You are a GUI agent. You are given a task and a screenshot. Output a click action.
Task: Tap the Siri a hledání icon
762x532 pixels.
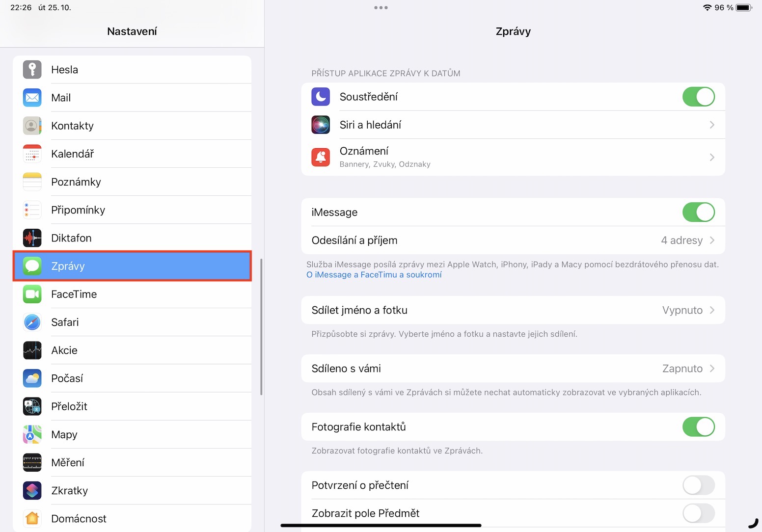click(321, 125)
